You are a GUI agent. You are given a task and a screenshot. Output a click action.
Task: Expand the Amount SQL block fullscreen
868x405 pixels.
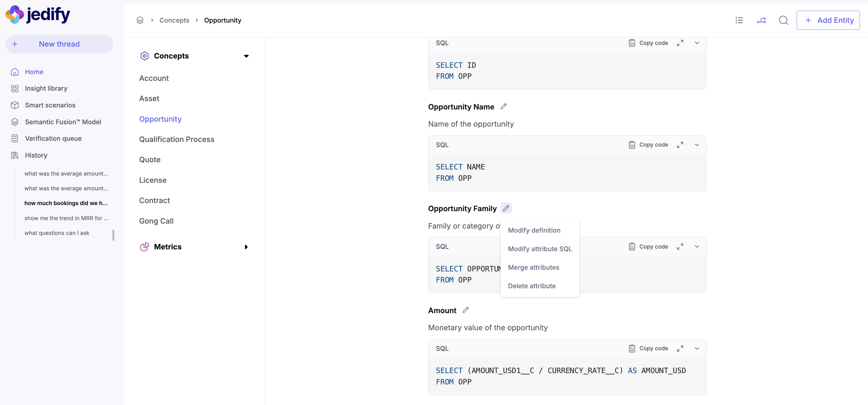[680, 349]
